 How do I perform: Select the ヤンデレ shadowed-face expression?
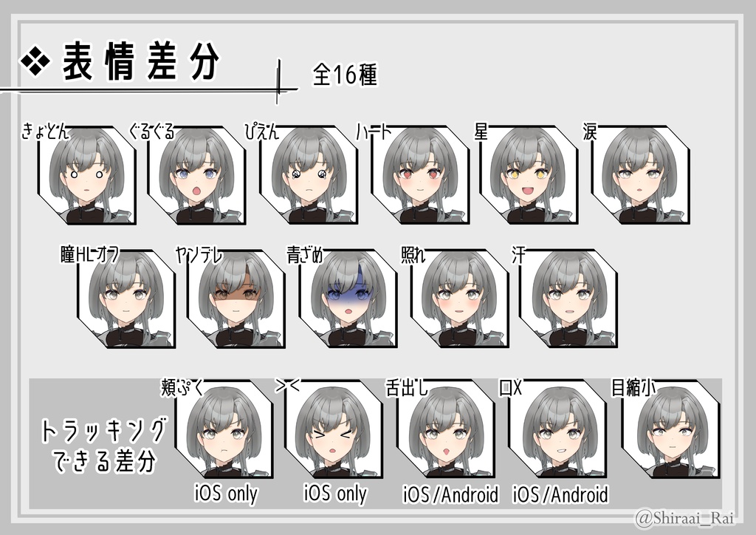tap(236, 299)
